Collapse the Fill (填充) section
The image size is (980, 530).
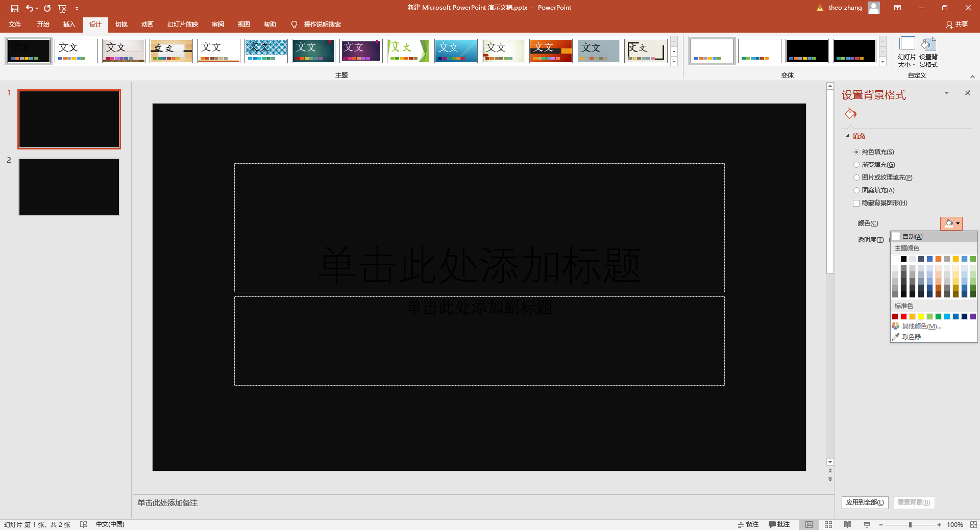click(x=848, y=136)
